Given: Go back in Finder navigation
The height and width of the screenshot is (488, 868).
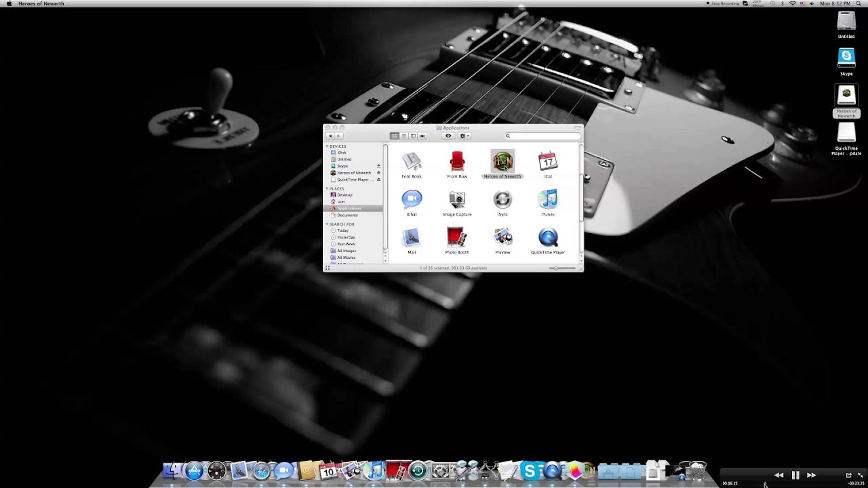Looking at the screenshot, I should pos(330,136).
